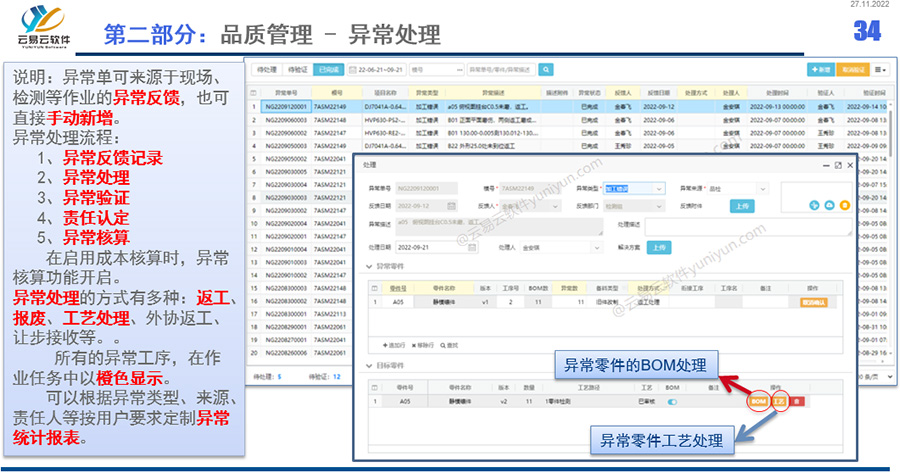Image resolution: width=900 pixels, height=473 pixels.
Task: Click the 零件号 header in 异常零件 grid
Action: point(398,288)
